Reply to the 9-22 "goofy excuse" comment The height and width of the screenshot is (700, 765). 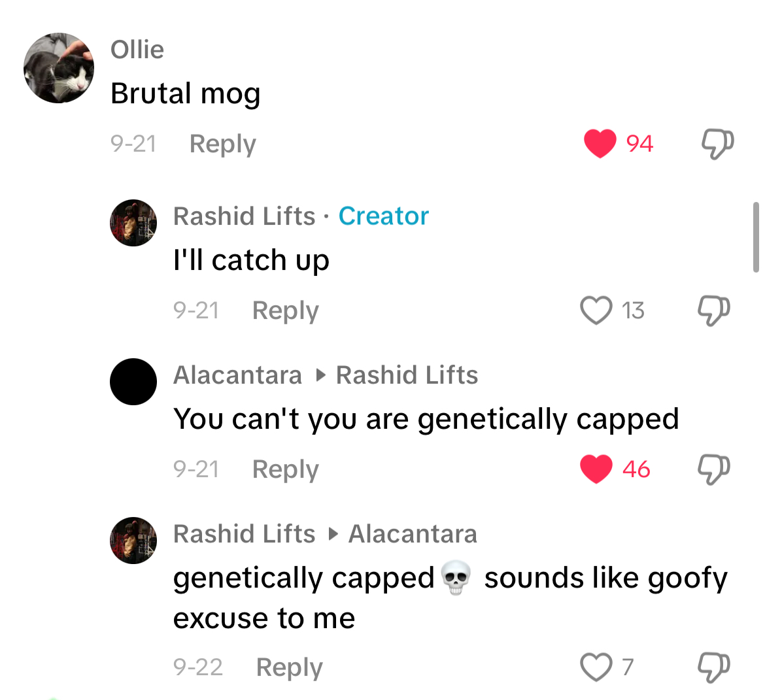click(x=289, y=667)
